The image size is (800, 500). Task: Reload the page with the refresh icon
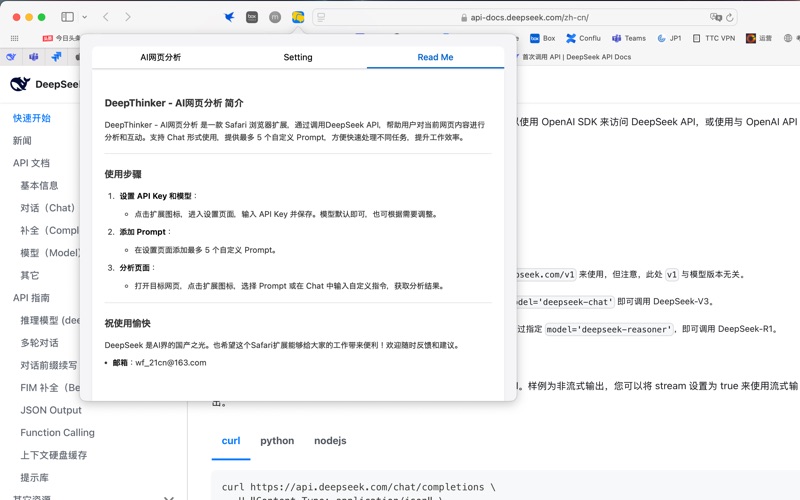pos(730,17)
